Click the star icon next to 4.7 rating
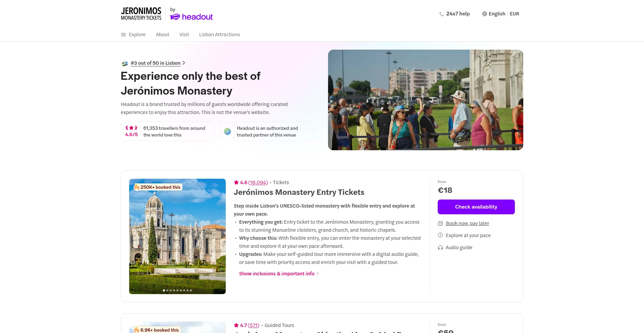Image resolution: width=644 pixels, height=333 pixels. click(236, 325)
